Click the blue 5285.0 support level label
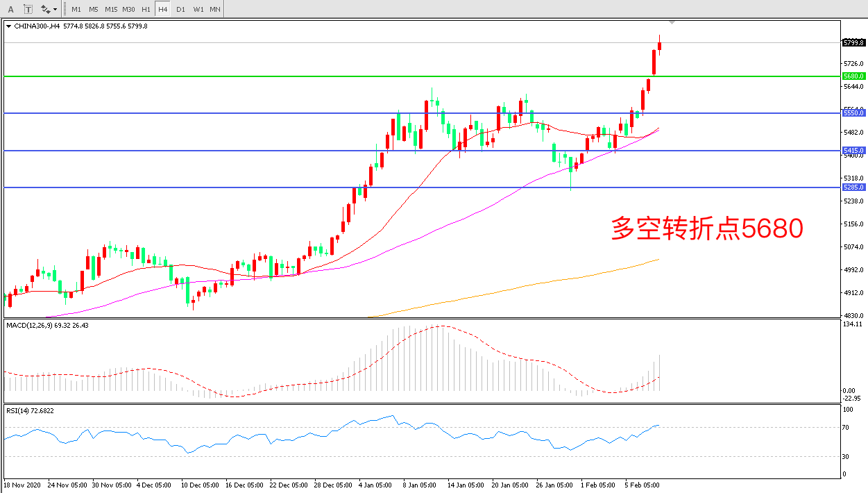 coord(853,187)
